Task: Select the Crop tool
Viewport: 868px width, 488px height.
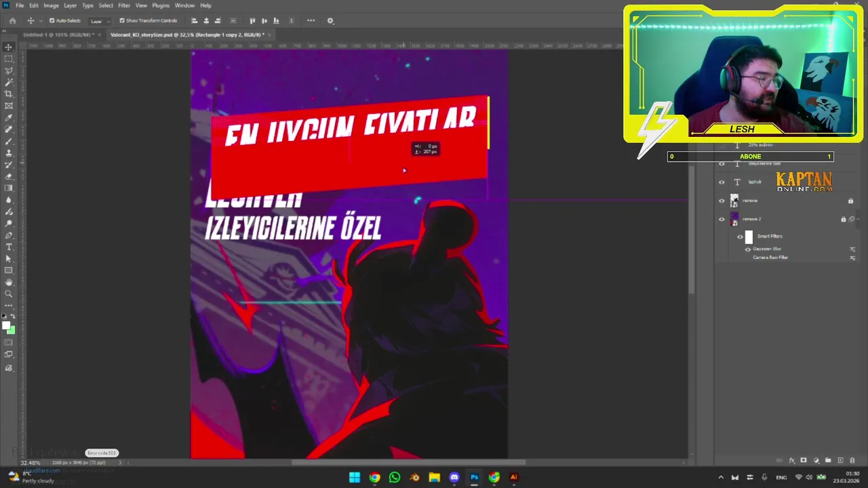Action: (x=9, y=94)
